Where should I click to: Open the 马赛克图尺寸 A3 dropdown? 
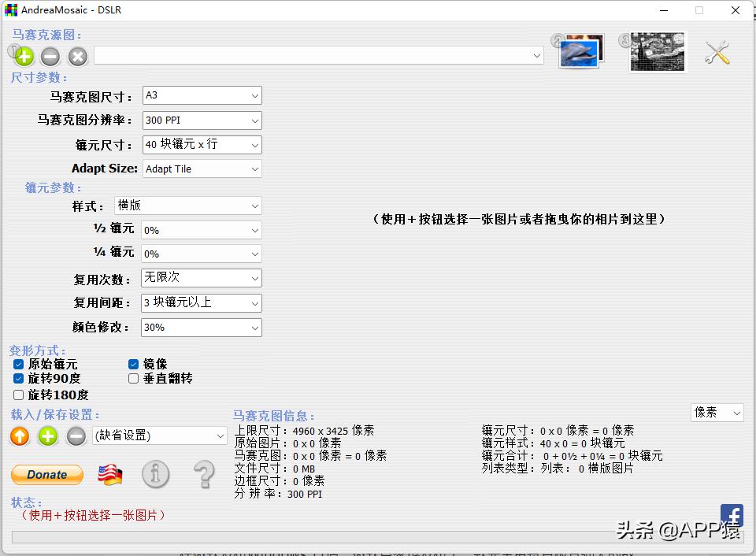(201, 95)
